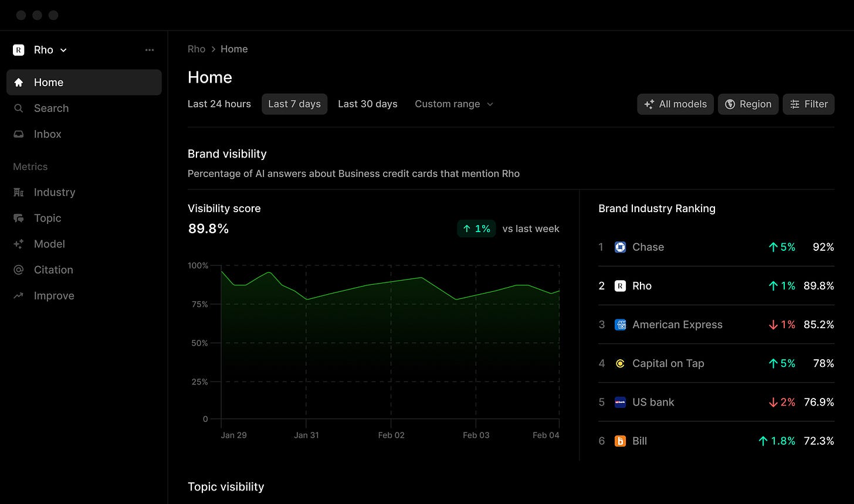Screen dimensions: 854x504
Task: Select the Last 30 days tab
Action: pos(368,104)
